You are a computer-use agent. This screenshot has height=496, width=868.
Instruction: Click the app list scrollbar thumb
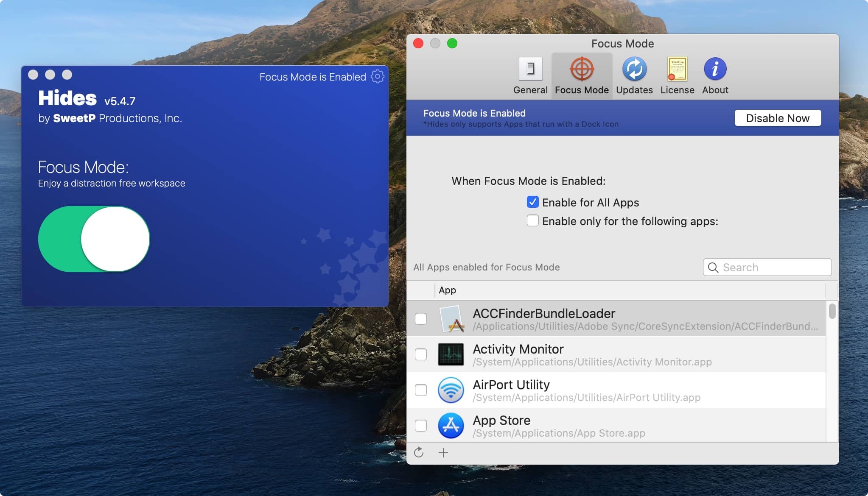pos(832,311)
